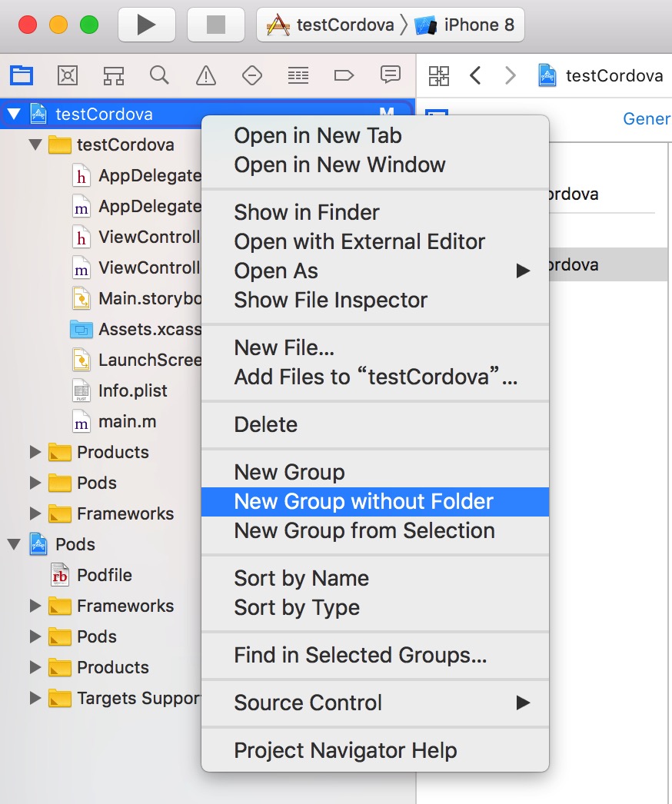
Task: Go forward in editor history
Action: click(x=510, y=76)
